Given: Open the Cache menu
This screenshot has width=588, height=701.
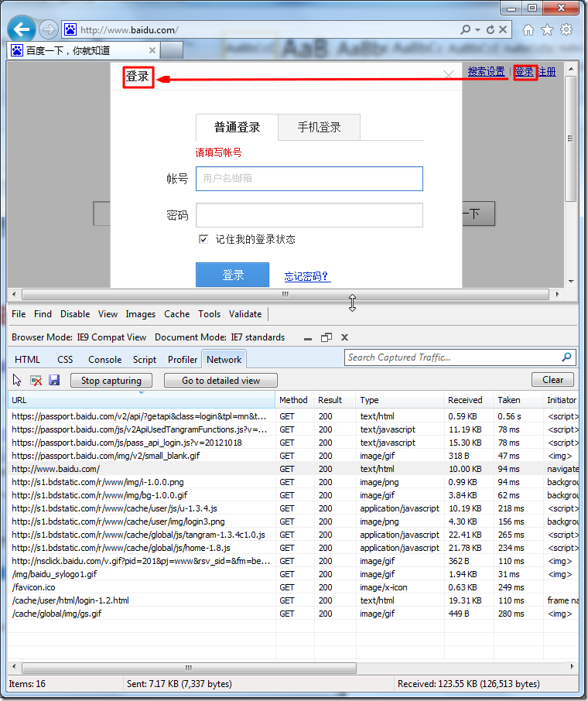Looking at the screenshot, I should pos(176,314).
